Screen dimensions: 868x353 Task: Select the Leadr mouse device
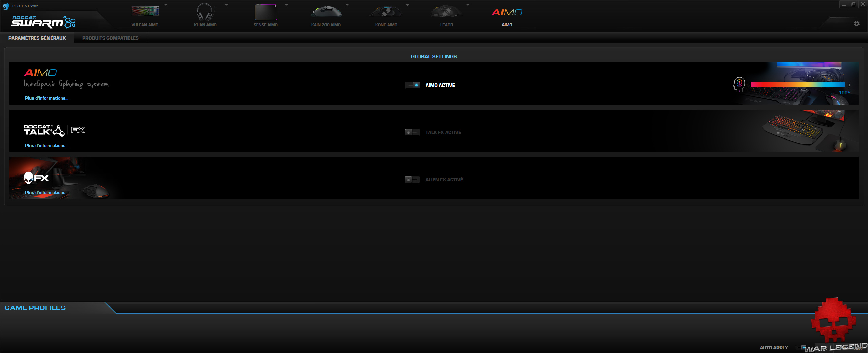click(x=447, y=15)
